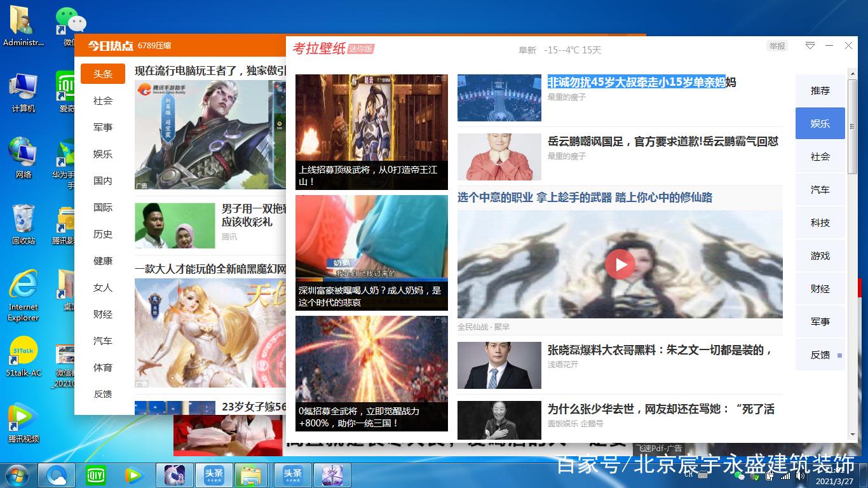Viewport: 868px width, 488px height.
Task: Play the 全民仙战 video
Action: click(x=620, y=264)
